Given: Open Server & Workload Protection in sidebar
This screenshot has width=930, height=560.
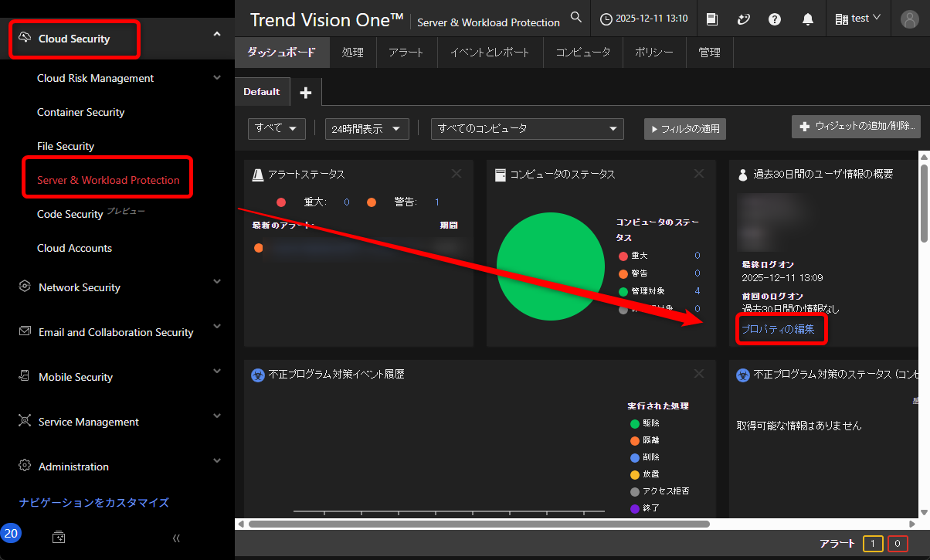Looking at the screenshot, I should pos(108,180).
